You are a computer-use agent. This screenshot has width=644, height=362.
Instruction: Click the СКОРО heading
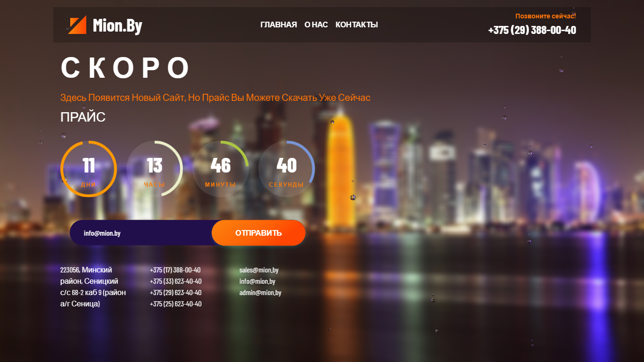(x=125, y=68)
